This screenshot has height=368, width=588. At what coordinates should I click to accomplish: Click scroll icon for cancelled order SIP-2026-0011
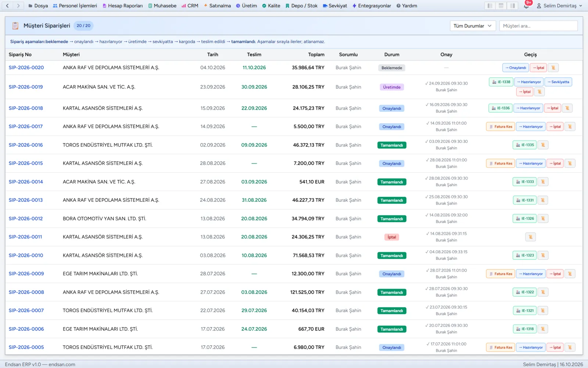tap(530, 237)
